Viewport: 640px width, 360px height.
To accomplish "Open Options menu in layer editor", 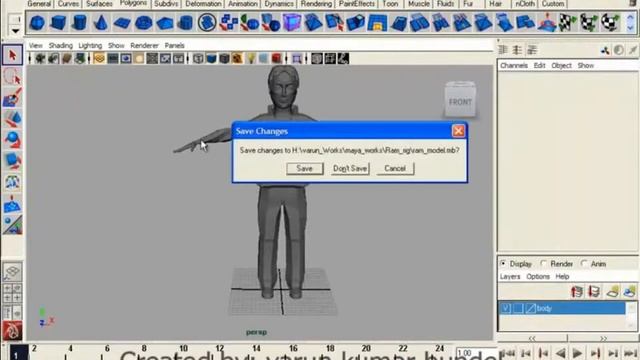I will [x=538, y=276].
